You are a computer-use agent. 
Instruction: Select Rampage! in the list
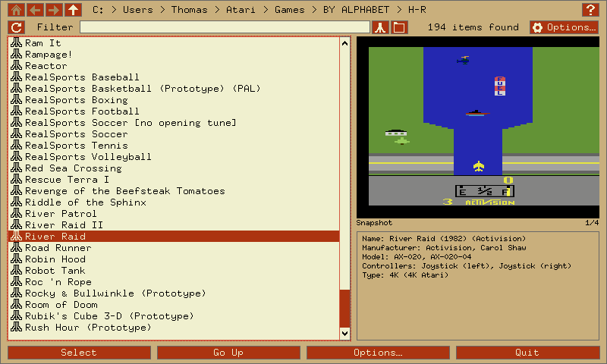click(174, 55)
